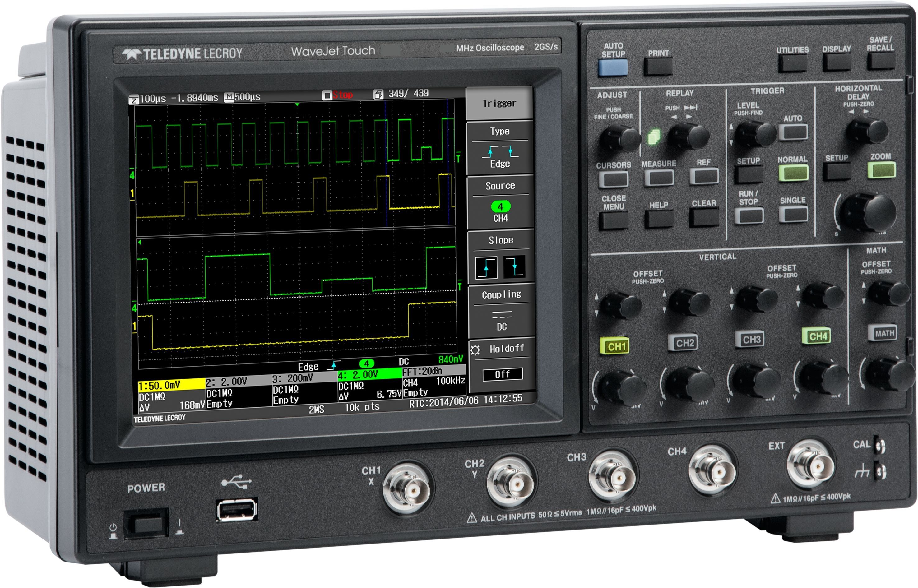Toggle the REF waveform button
The image size is (918, 588).
pos(704,176)
